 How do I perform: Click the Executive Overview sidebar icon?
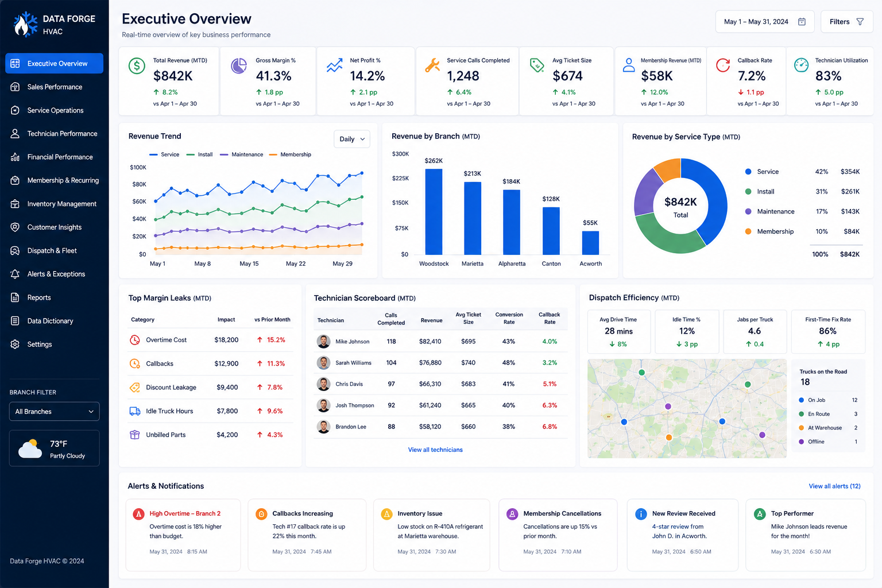point(16,63)
